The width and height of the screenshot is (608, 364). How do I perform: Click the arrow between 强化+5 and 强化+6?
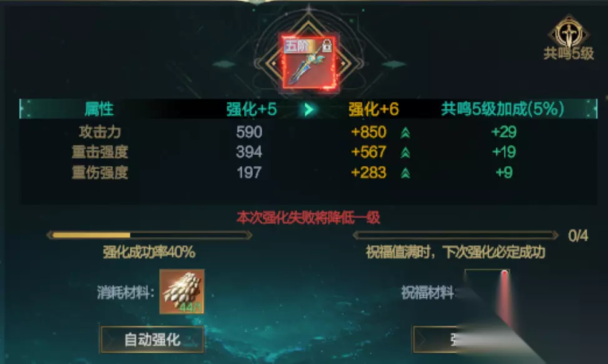click(308, 110)
